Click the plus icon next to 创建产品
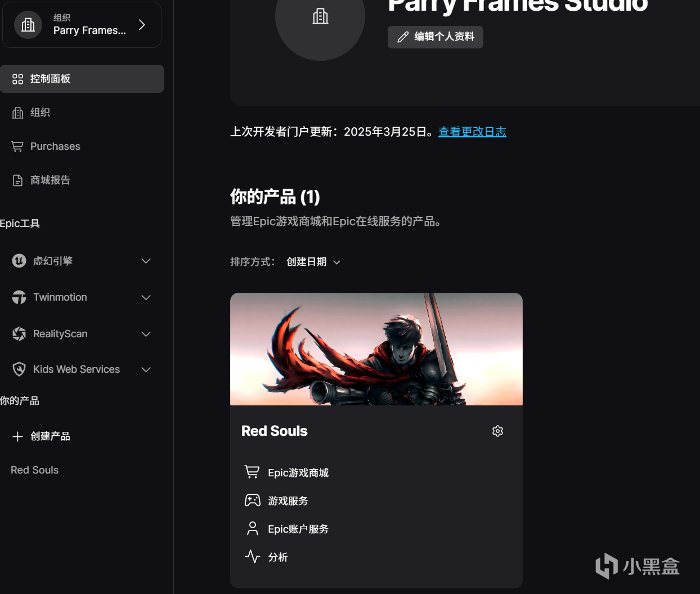The width and height of the screenshot is (700, 594). coord(18,436)
